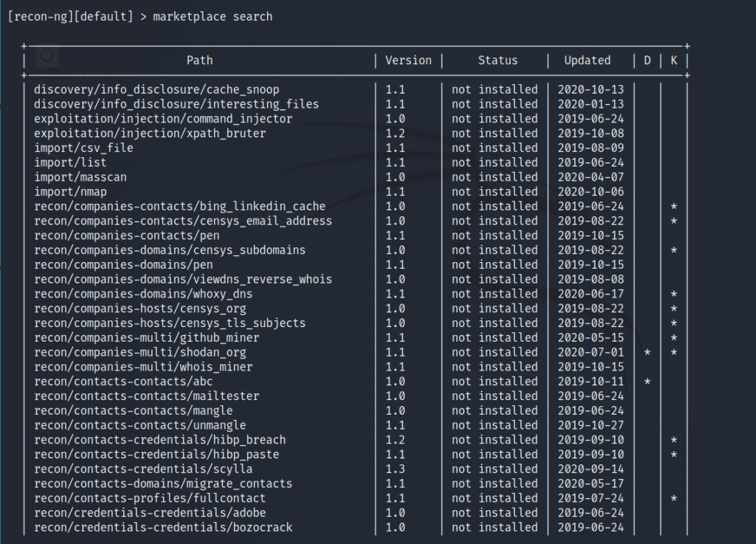Click date 2020-06-17 in whoxy_dns row

(x=591, y=294)
